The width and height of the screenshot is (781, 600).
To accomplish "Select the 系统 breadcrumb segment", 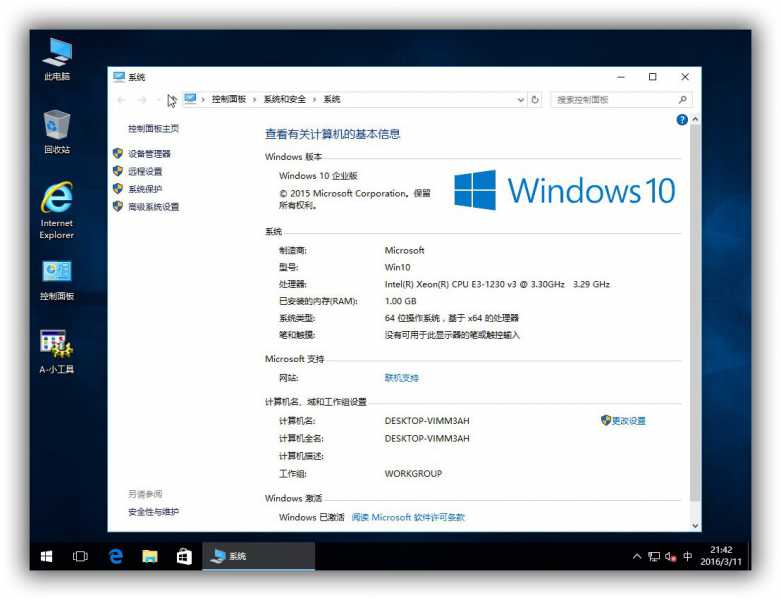I will click(x=332, y=99).
